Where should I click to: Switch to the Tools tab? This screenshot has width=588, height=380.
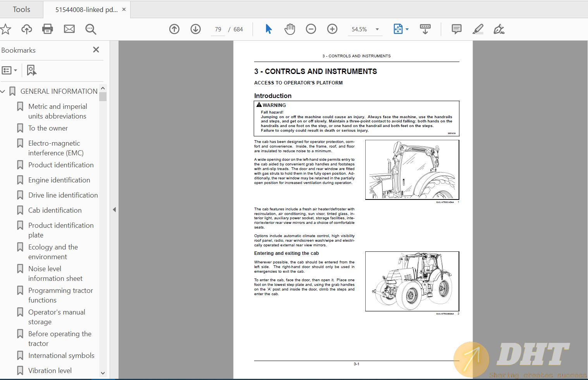[x=21, y=9]
